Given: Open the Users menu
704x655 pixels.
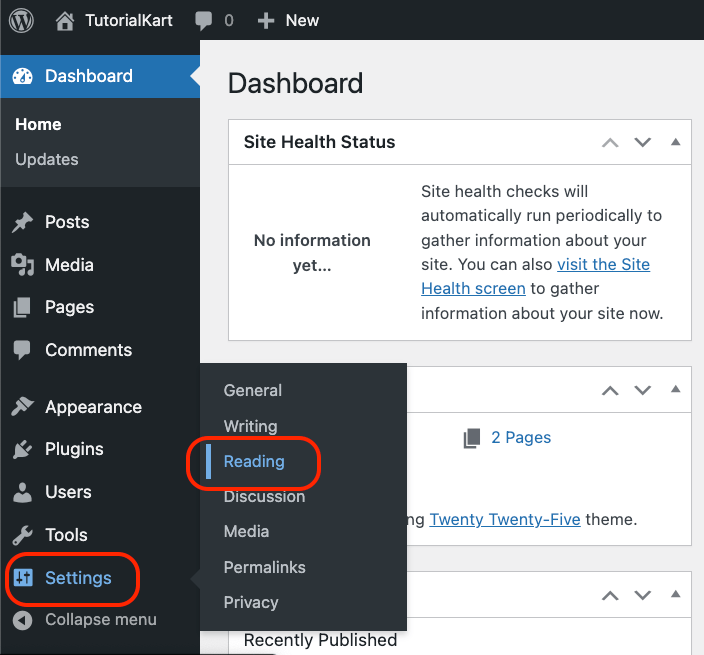Looking at the screenshot, I should click(x=68, y=492).
